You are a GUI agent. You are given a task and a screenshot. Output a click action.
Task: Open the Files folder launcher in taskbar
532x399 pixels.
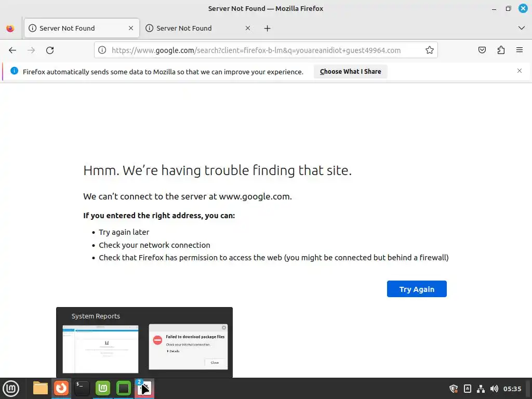pyautogui.click(x=41, y=388)
